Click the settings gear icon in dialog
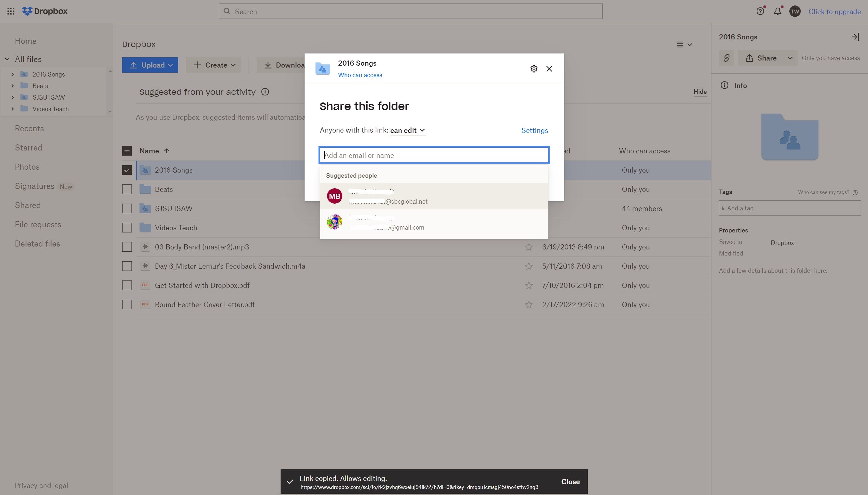 534,69
